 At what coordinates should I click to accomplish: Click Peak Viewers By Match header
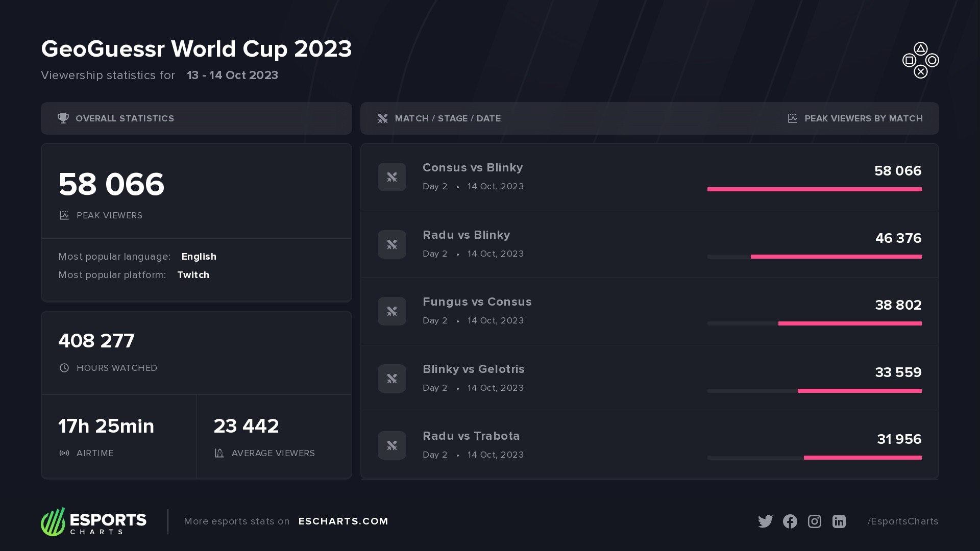pos(864,118)
